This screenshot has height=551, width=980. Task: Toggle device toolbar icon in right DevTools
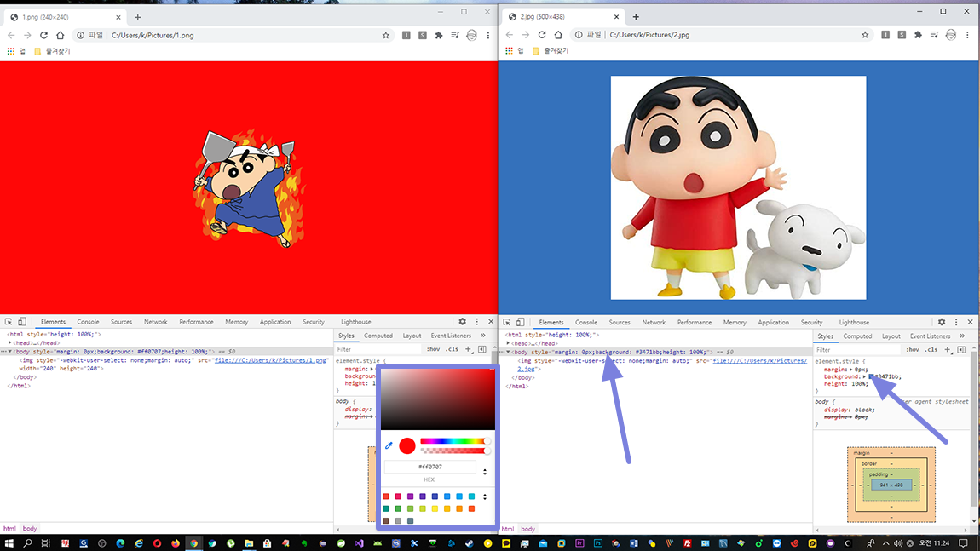pyautogui.click(x=520, y=323)
